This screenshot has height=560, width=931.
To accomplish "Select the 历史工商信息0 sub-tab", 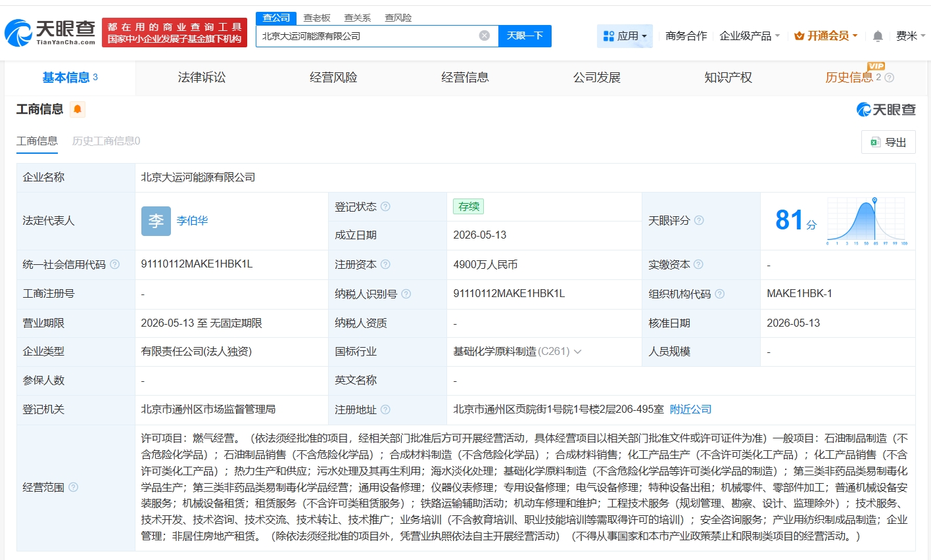I will pyautogui.click(x=106, y=141).
